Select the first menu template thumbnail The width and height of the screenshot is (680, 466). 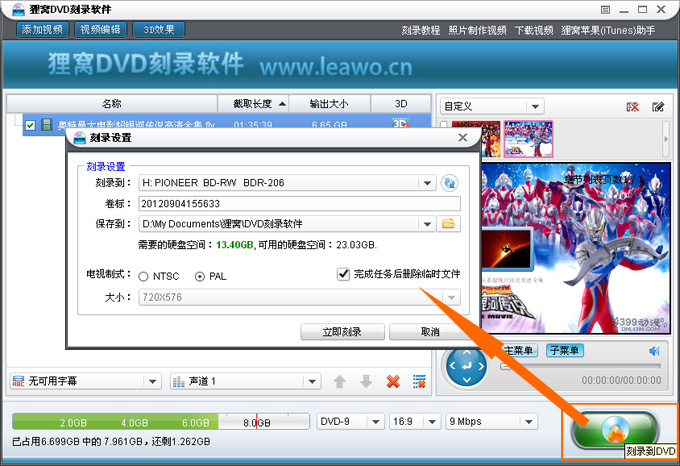point(490,139)
